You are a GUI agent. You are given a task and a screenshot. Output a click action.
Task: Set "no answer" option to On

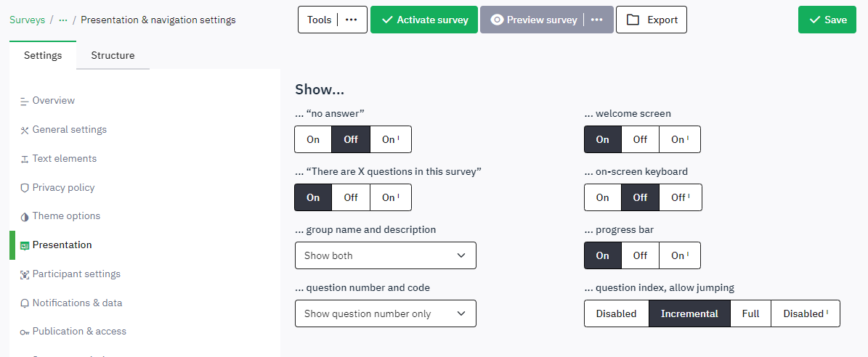[313, 139]
